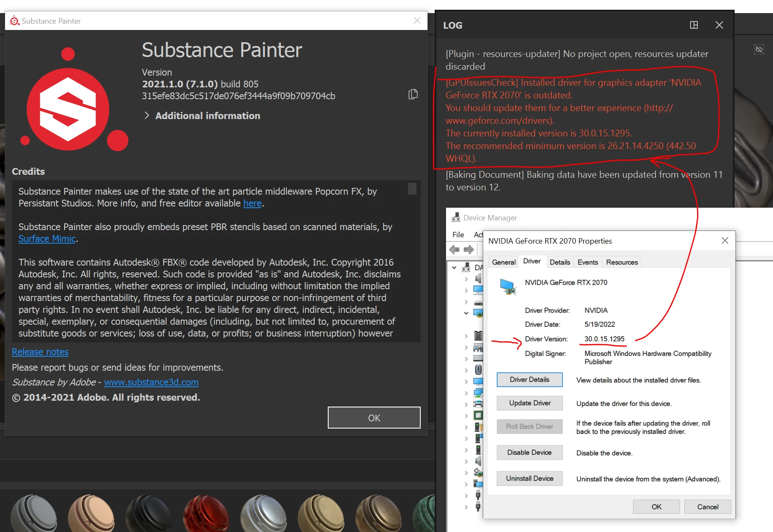Select the Driver tab
This screenshot has height=532, width=773.
click(532, 261)
